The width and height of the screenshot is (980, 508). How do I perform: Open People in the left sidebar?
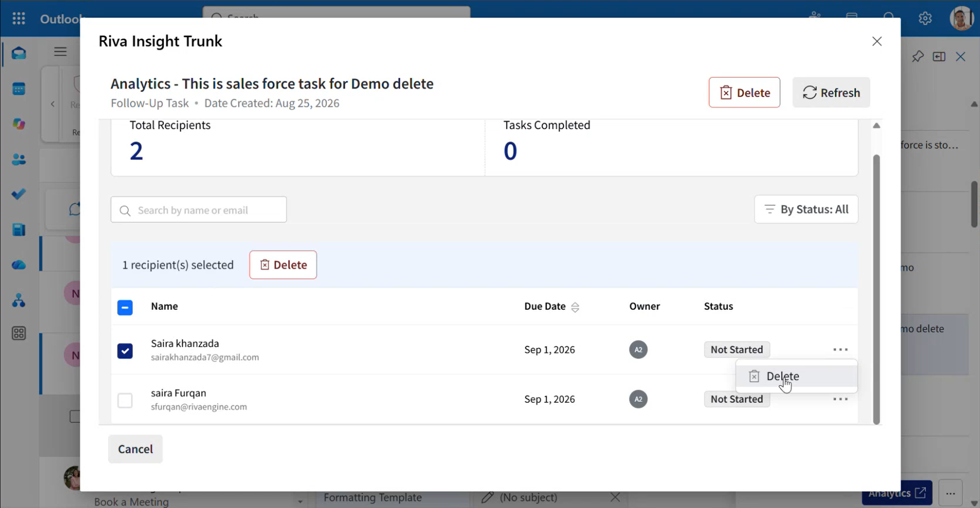[x=18, y=159]
